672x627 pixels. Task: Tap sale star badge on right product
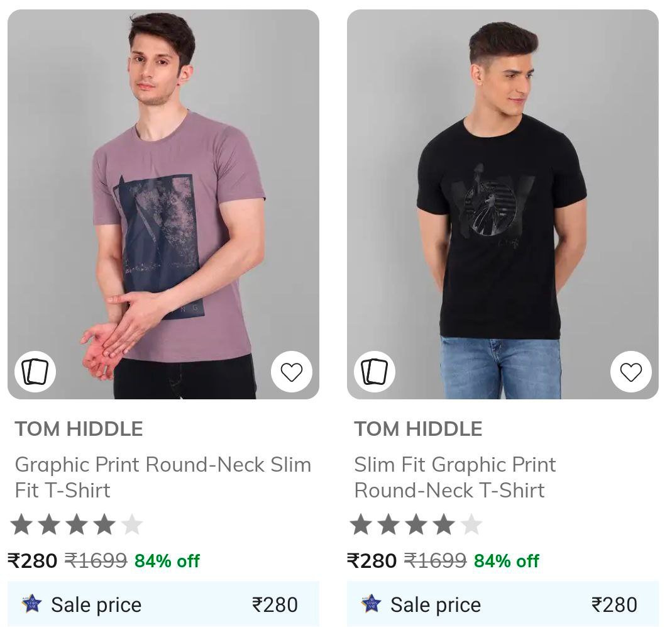click(x=371, y=604)
